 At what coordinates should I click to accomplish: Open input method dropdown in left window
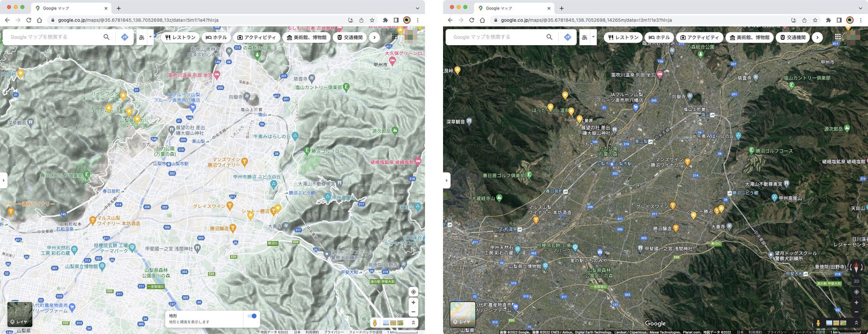tap(150, 37)
